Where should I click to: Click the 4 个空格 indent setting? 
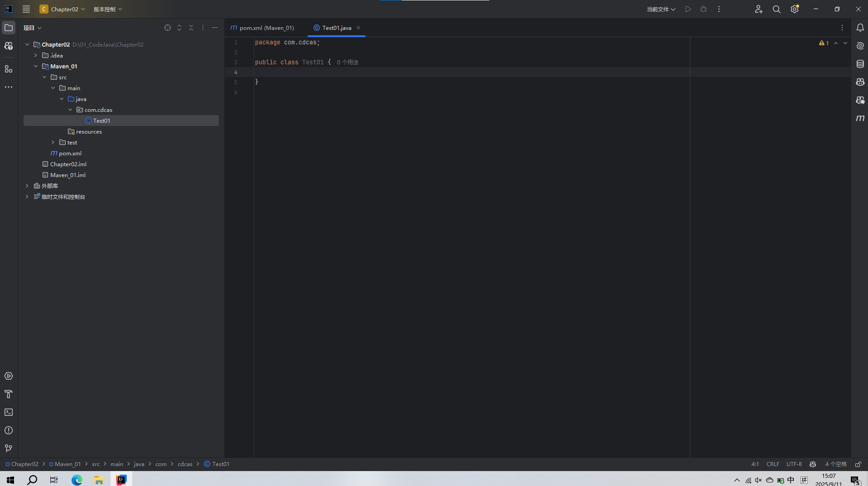(836, 464)
